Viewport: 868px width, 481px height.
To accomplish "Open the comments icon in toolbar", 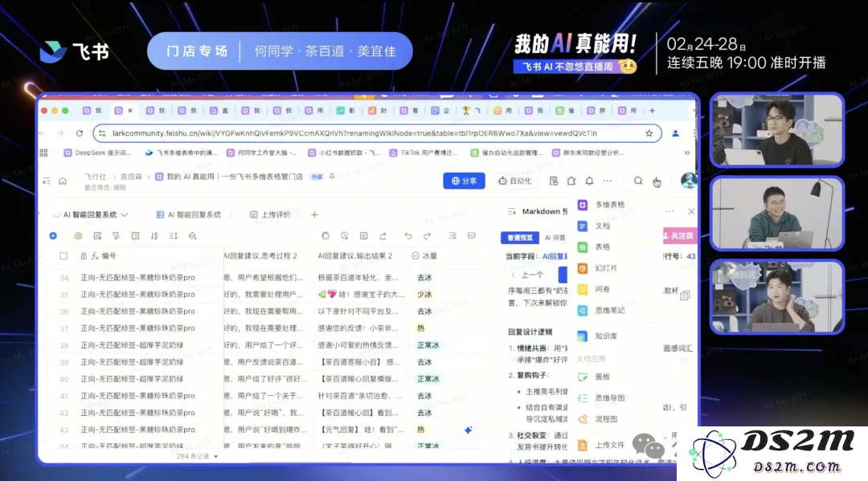I will click(x=472, y=235).
